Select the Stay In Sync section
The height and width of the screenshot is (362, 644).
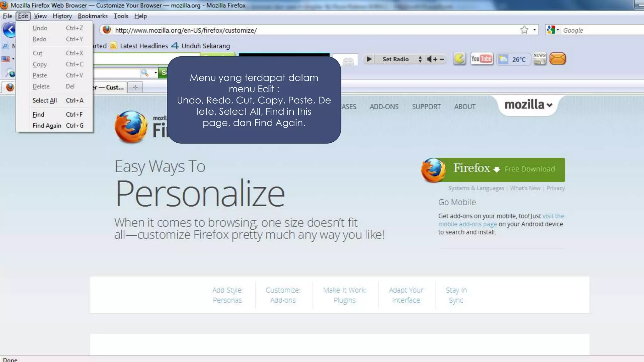(x=456, y=295)
